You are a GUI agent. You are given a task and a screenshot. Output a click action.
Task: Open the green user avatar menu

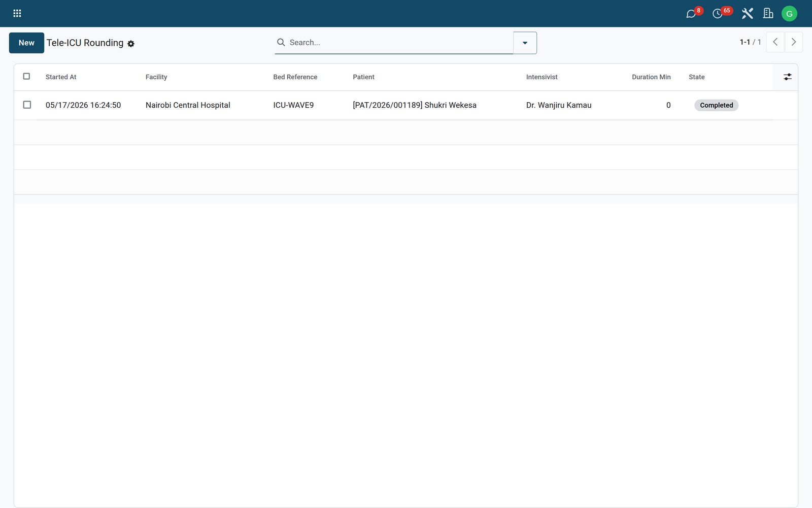[x=789, y=14]
